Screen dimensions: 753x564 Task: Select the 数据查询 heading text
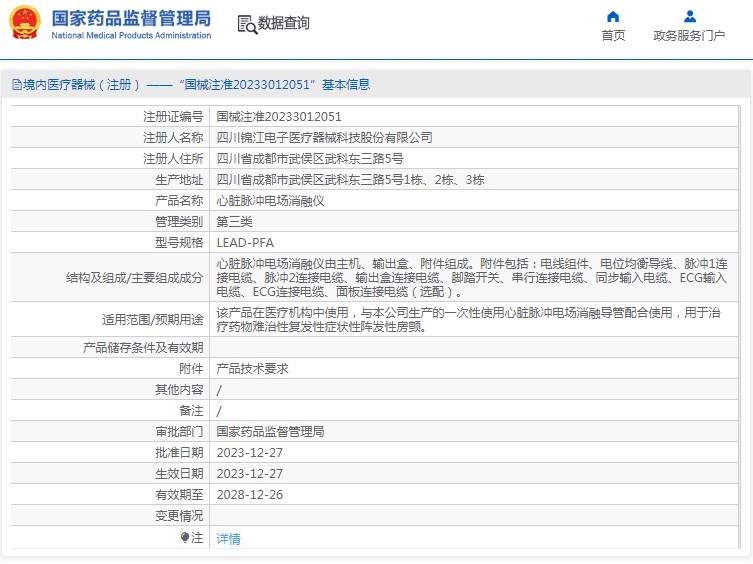284,24
